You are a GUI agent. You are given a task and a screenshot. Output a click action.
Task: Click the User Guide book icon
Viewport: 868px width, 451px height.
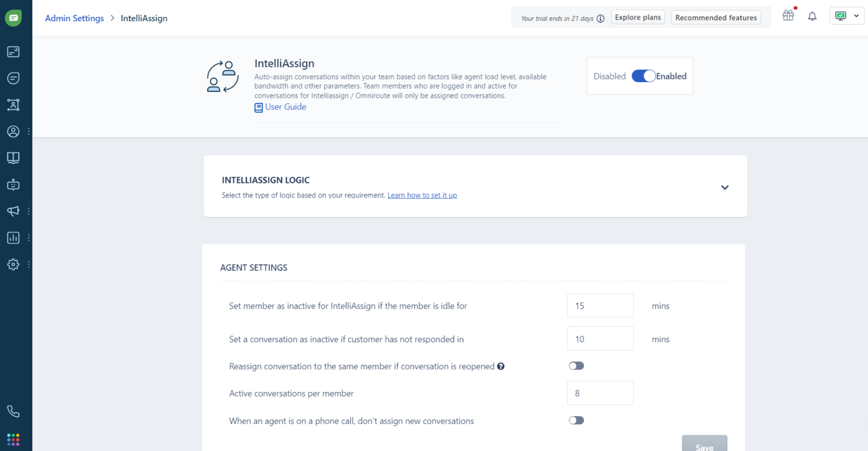pyautogui.click(x=259, y=108)
